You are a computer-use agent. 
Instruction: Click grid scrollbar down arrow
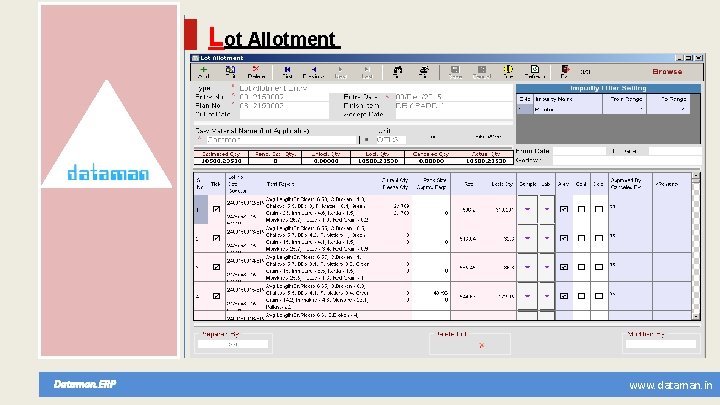[x=696, y=316]
